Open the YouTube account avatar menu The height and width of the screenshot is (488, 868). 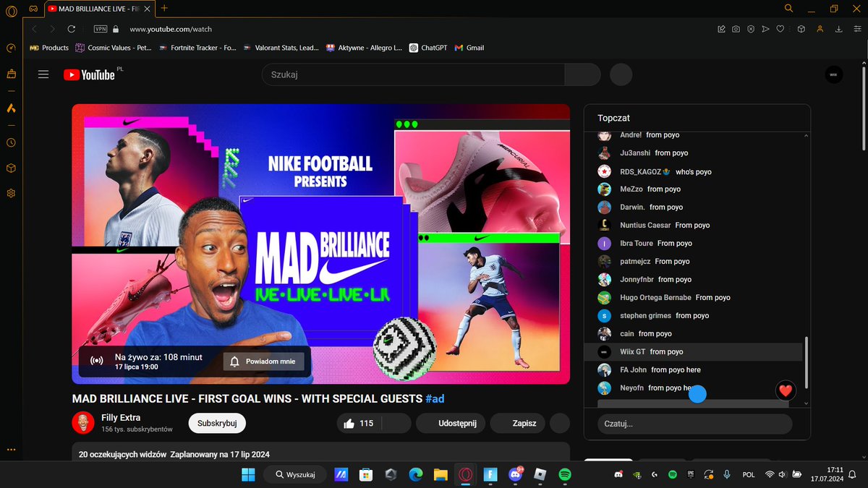[833, 74]
